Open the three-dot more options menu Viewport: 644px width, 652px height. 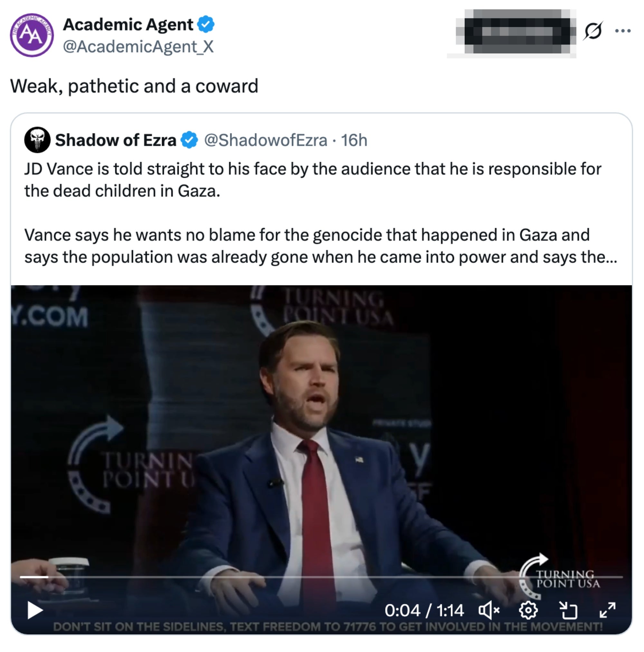point(622,31)
